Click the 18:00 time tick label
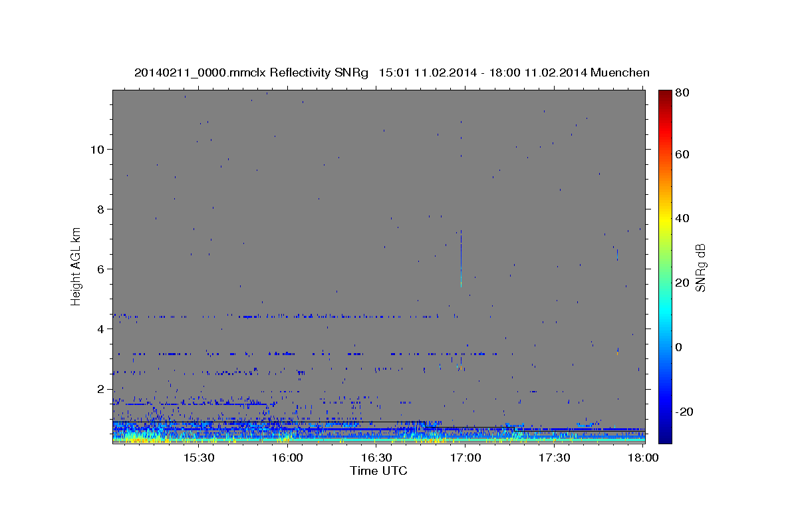Viewport: 798px width, 532px height. tap(642, 458)
